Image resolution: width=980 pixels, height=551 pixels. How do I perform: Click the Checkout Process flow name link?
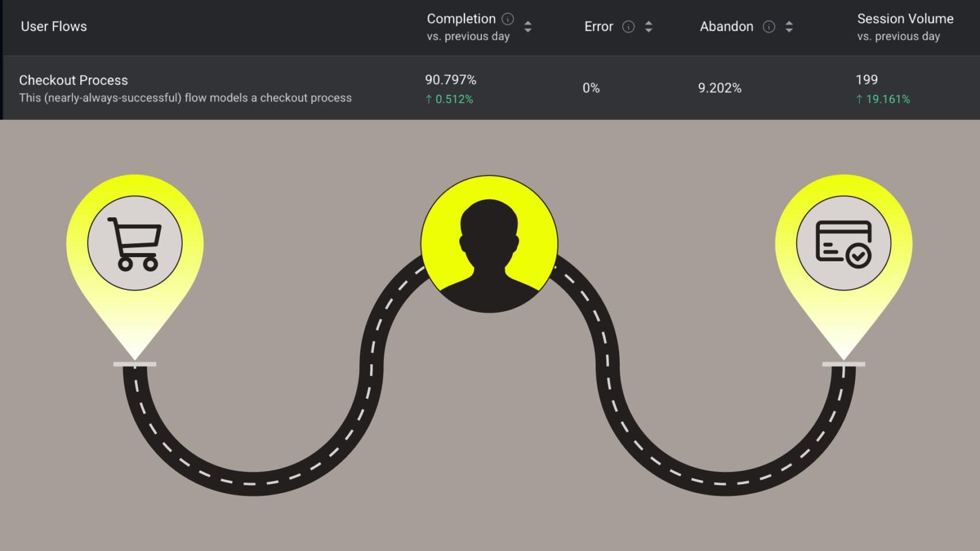pos(73,80)
